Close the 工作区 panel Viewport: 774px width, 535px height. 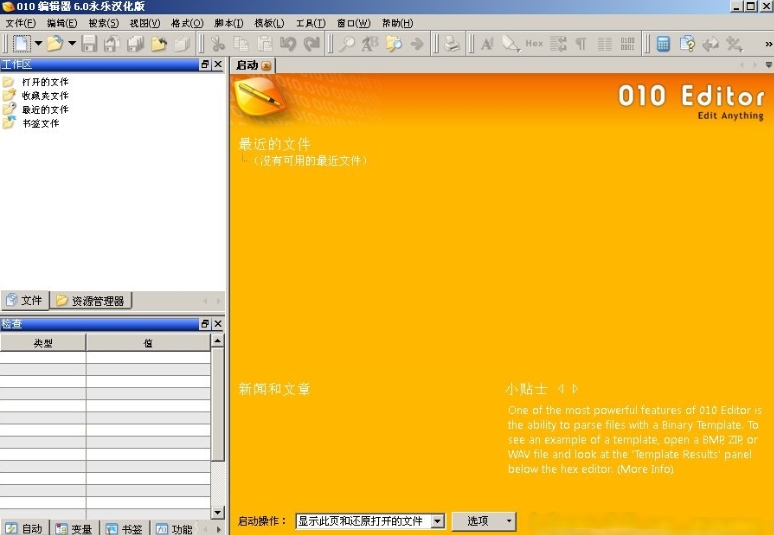(218, 65)
